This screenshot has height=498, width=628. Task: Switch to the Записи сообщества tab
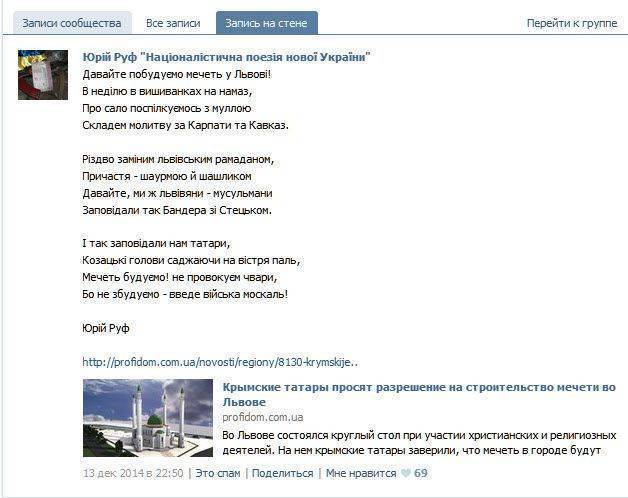(x=72, y=23)
